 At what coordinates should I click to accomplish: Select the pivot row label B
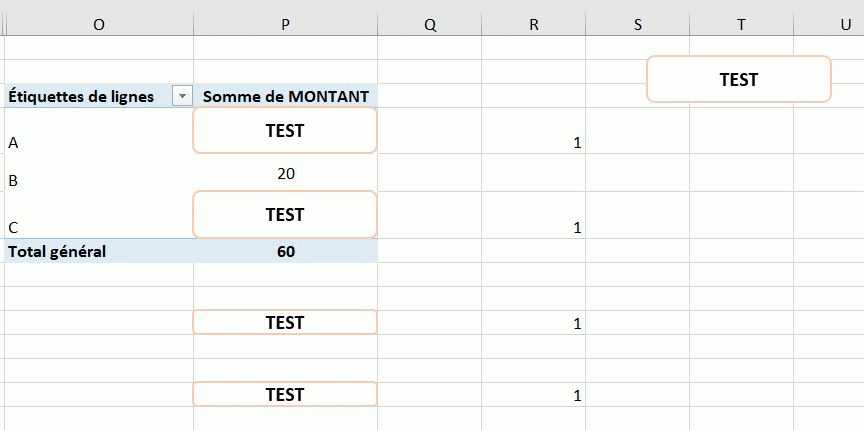coord(98,181)
